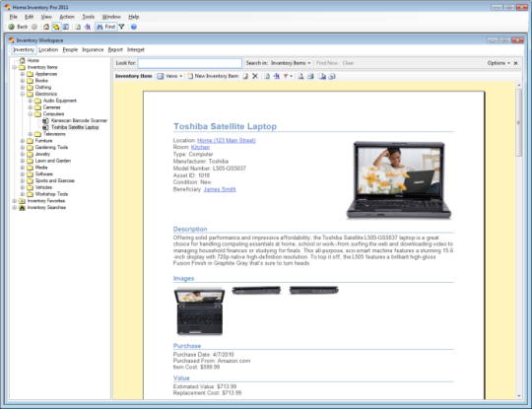Click the red flag icon in the item toolbar
This screenshot has height=409, width=532.
pyautogui.click(x=286, y=76)
